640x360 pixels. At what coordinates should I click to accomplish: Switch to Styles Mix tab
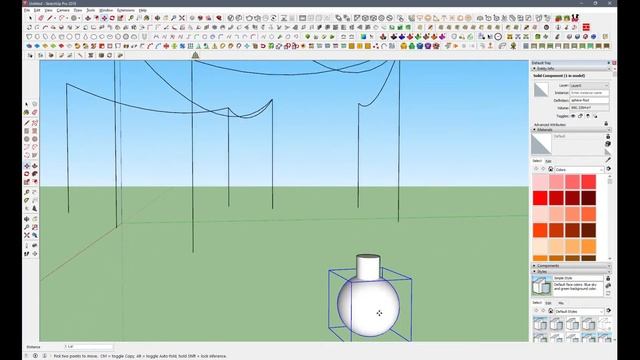561,303
